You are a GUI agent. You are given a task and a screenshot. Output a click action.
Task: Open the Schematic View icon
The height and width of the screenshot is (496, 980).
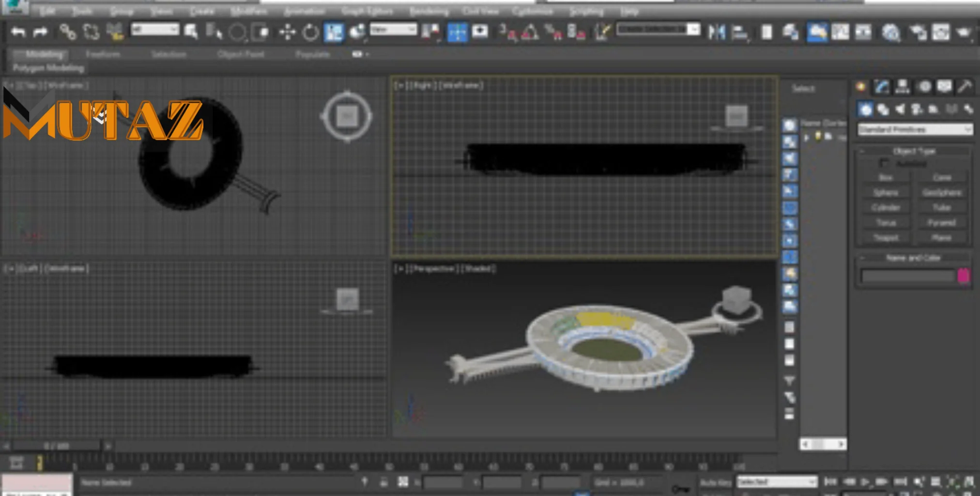tap(863, 32)
